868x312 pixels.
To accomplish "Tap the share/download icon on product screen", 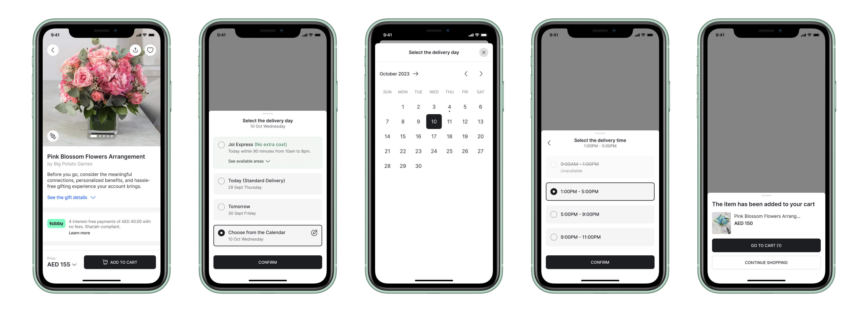I will (x=136, y=49).
